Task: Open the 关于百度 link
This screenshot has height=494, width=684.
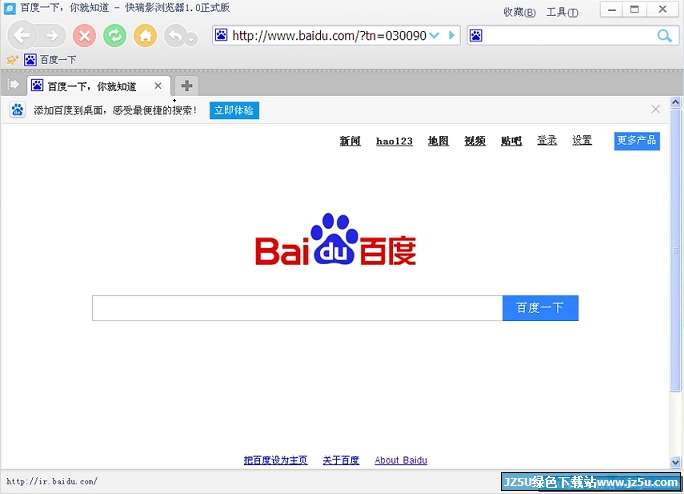Action: click(341, 460)
